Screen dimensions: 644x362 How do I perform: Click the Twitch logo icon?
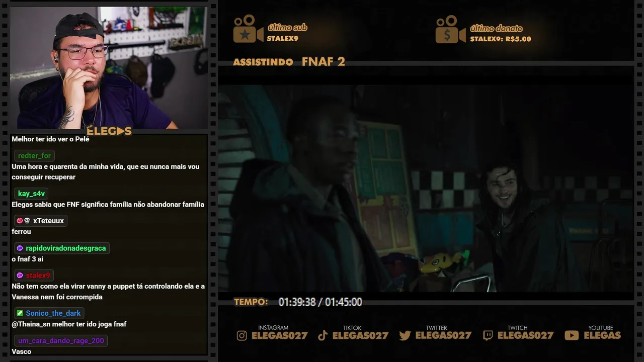pos(488,335)
